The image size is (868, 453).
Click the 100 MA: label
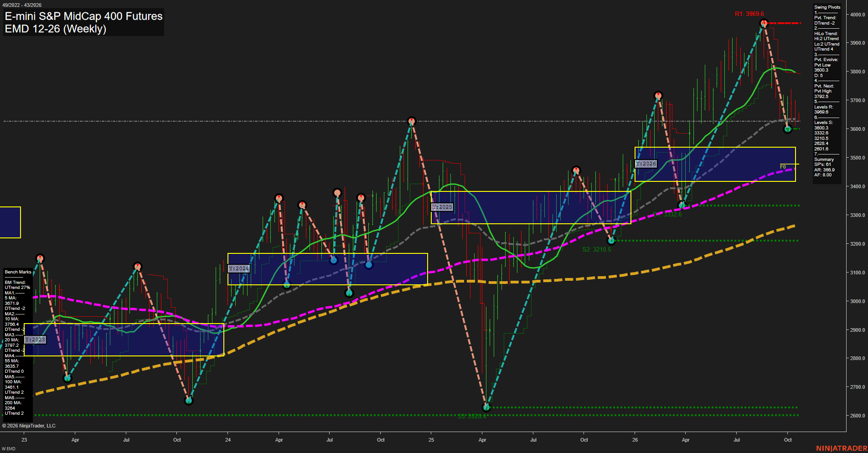pos(13,382)
